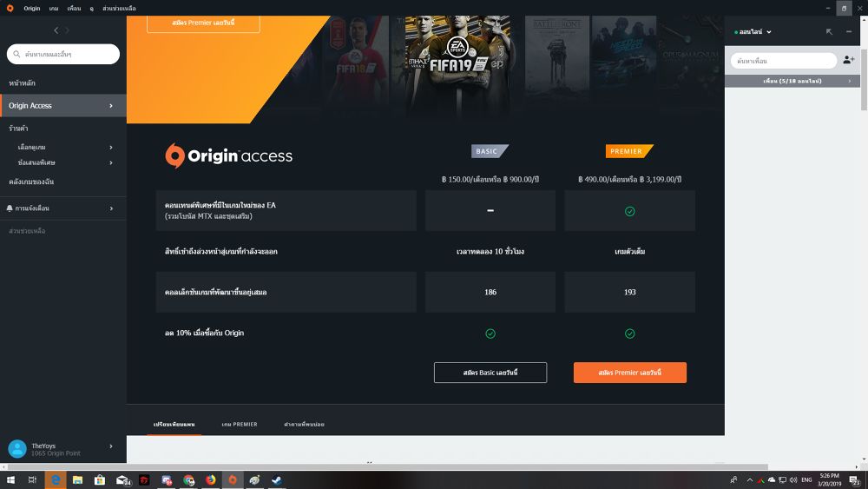This screenshot has height=489, width=868.
Task: Pop out the friends panel with arrow icon
Action: [x=829, y=32]
